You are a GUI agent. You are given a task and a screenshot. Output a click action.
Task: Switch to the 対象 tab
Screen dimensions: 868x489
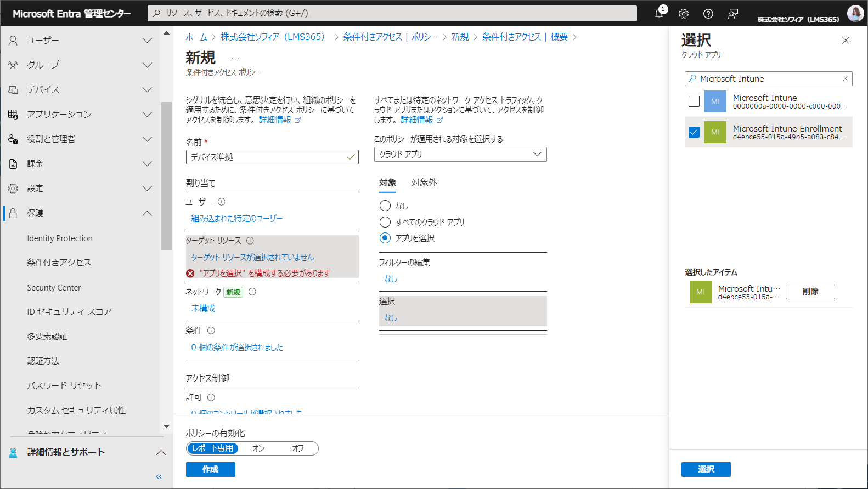[x=387, y=183]
